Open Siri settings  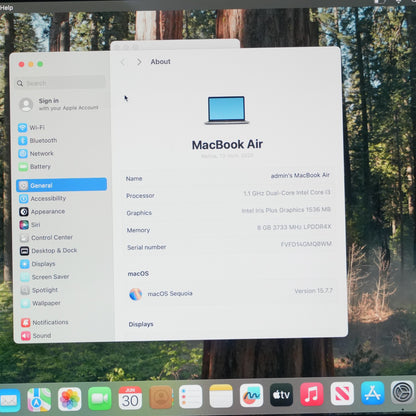pos(30,225)
